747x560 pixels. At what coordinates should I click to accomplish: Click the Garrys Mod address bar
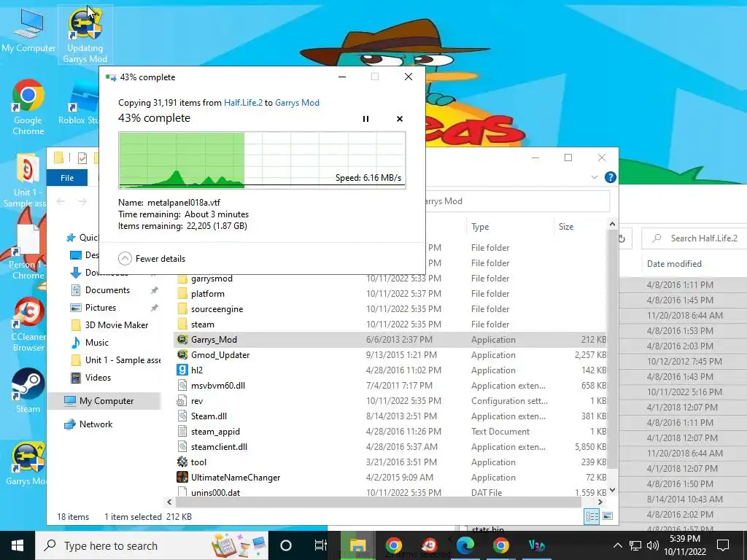click(x=517, y=201)
